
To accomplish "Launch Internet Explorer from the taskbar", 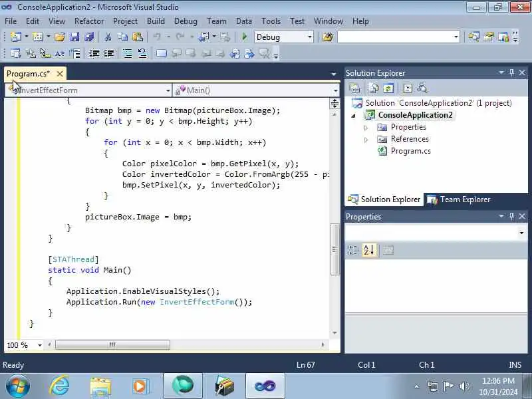I will click(x=59, y=386).
